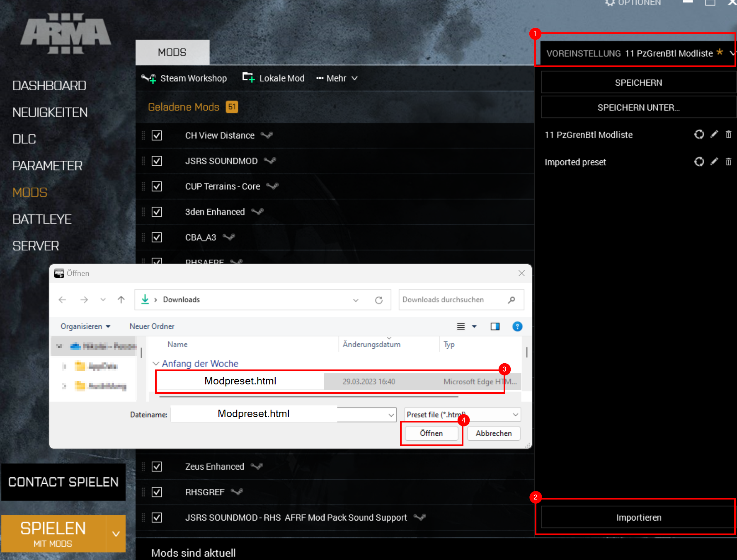Navigate up one folder level
Viewport: 737px width, 560px height.
tap(121, 299)
